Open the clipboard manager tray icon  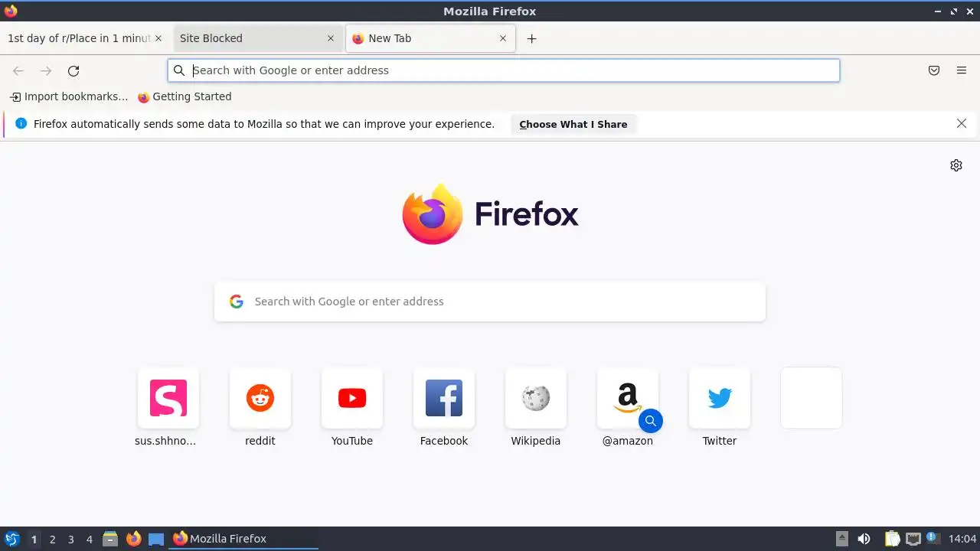click(892, 539)
